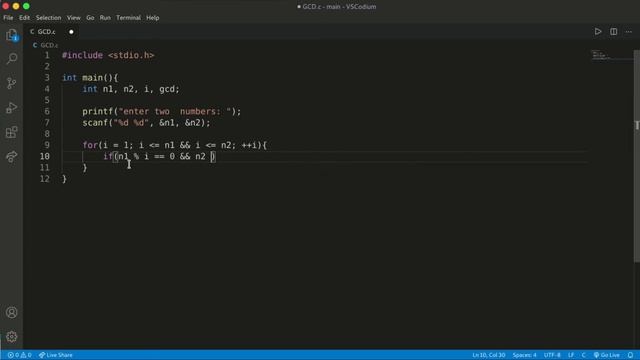The height and width of the screenshot is (360, 640).
Task: Select language mode C in status bar
Action: tap(584, 355)
